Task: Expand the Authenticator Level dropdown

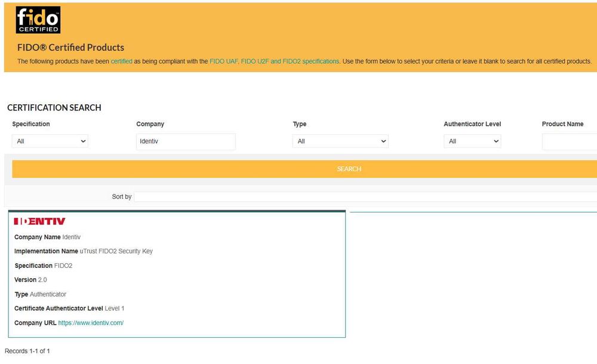Action: pos(472,141)
